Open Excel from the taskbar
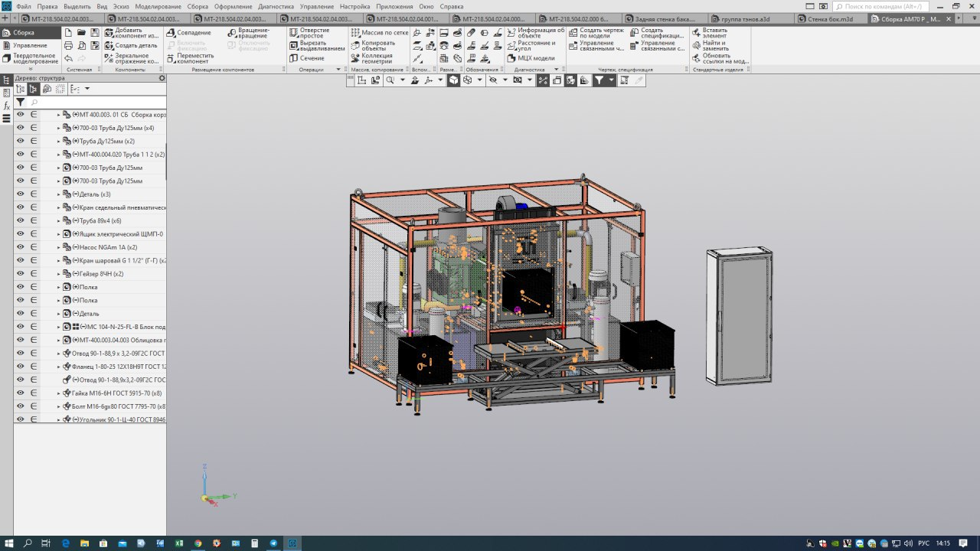Screen dimensions: 980x551 [179, 543]
